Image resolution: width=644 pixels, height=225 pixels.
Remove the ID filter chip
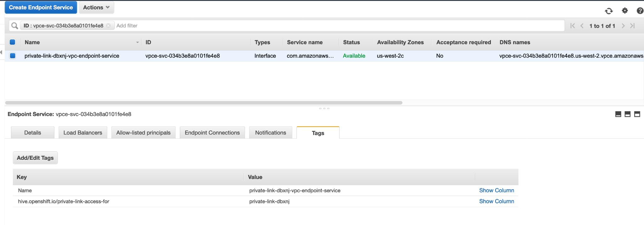coord(108,26)
